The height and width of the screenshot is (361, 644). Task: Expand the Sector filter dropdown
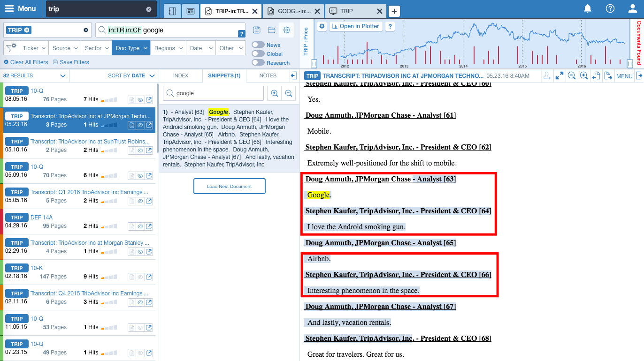tap(96, 48)
